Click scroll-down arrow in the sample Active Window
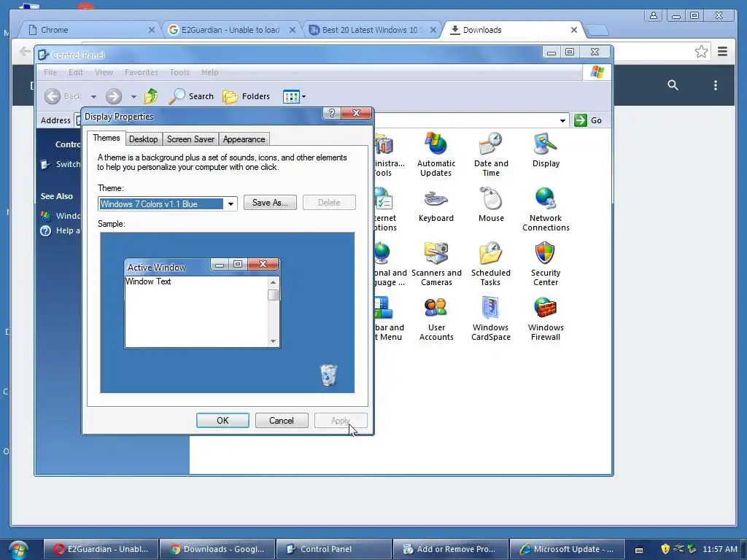Viewport: 747px width, 560px height. click(273, 341)
